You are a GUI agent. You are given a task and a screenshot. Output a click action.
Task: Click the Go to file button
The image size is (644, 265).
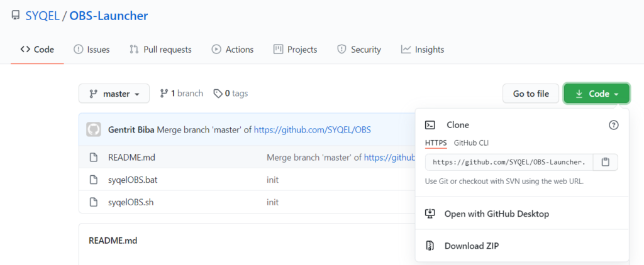pos(531,94)
